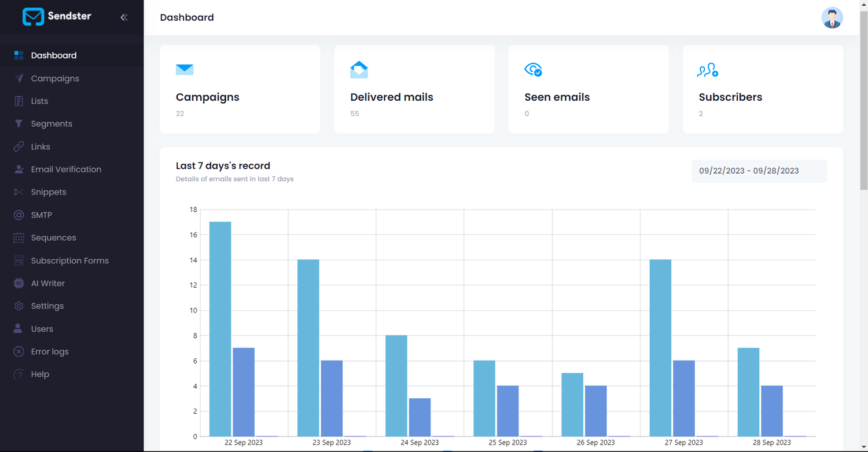Open the Help page
This screenshot has height=452, width=868.
(x=19, y=374)
